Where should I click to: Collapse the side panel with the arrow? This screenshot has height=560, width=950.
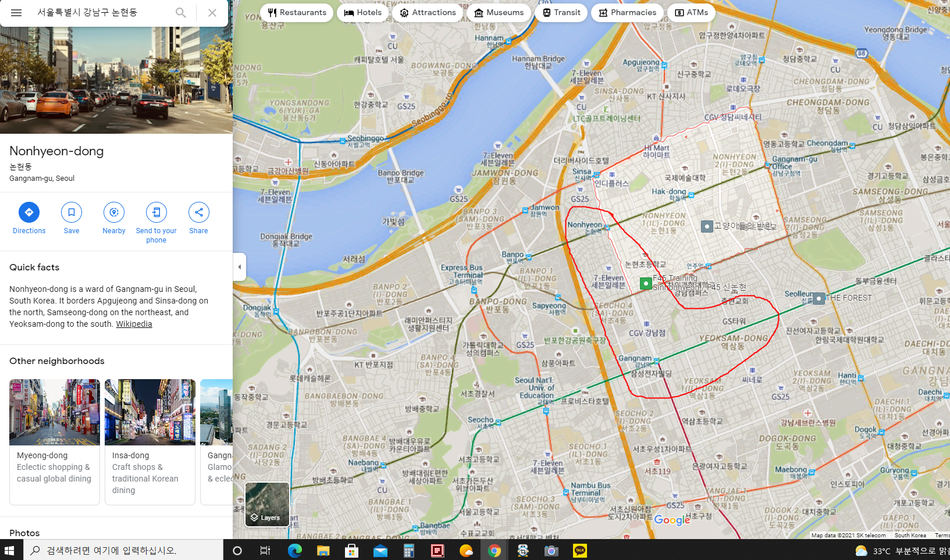(x=240, y=267)
